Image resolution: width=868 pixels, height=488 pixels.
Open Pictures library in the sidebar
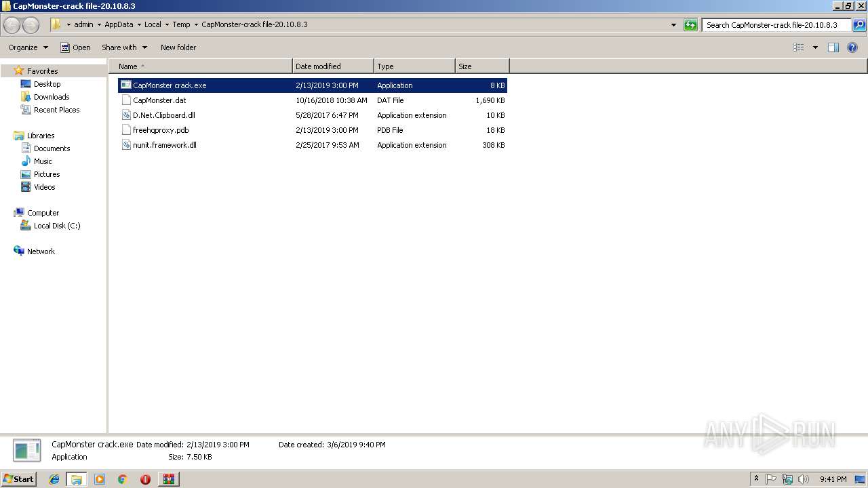[x=47, y=174]
